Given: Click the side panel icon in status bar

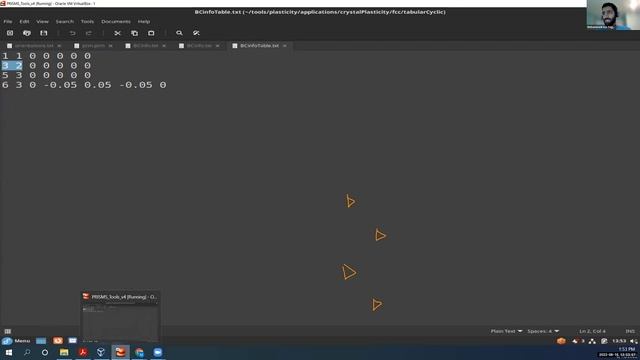Looking at the screenshot, I should [8, 331].
